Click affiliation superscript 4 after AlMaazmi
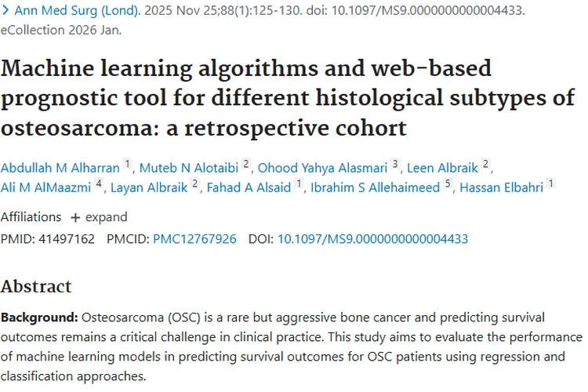The image size is (588, 392). click(99, 184)
